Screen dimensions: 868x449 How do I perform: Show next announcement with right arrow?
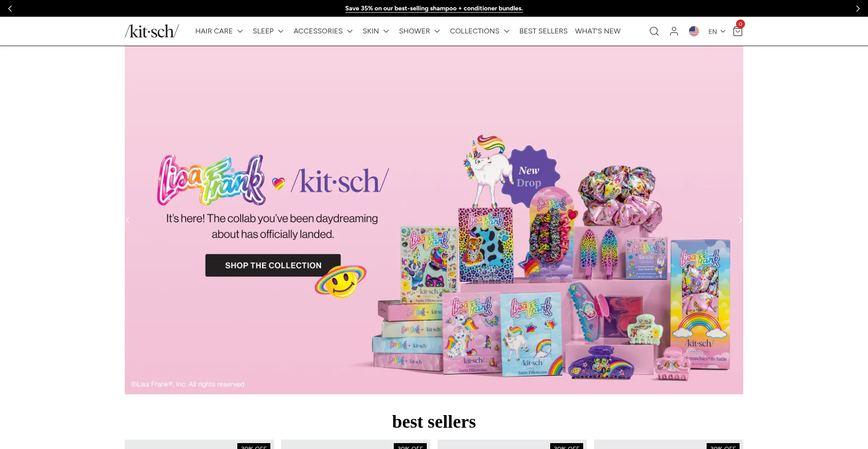tap(858, 9)
